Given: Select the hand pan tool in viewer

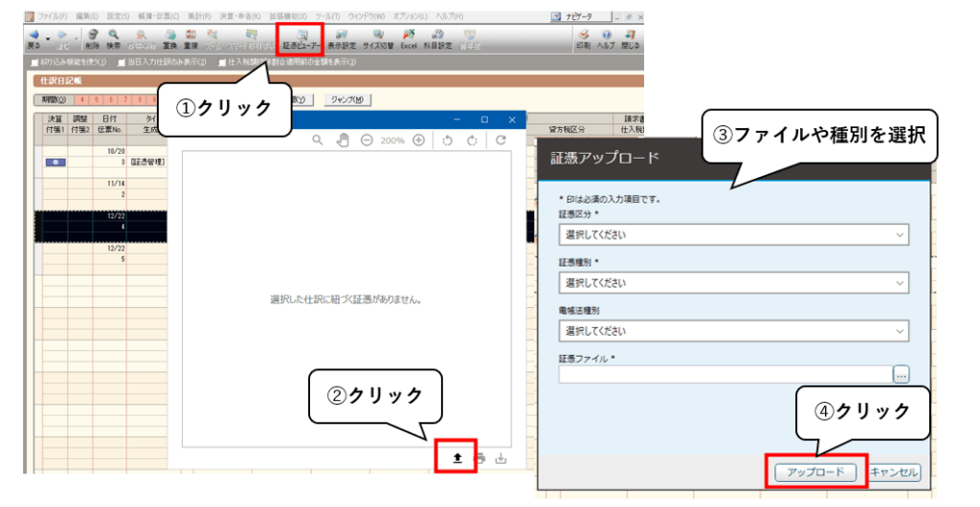Looking at the screenshot, I should point(343,141).
